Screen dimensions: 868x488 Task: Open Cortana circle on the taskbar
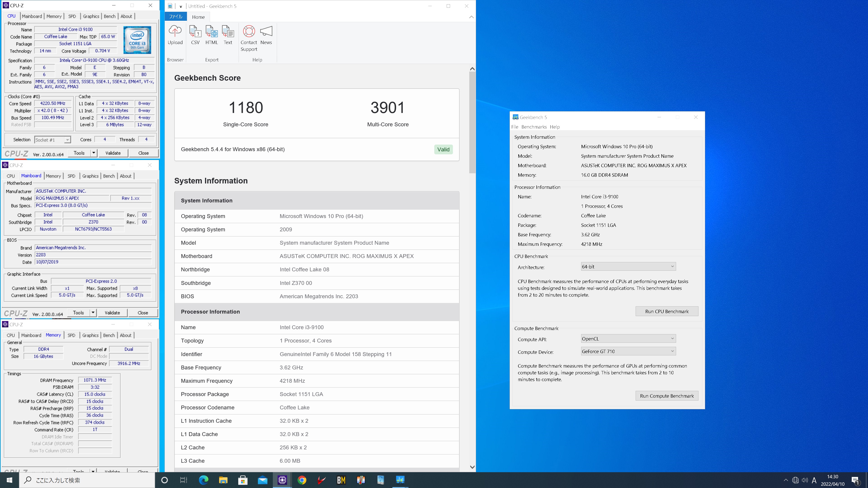click(164, 480)
